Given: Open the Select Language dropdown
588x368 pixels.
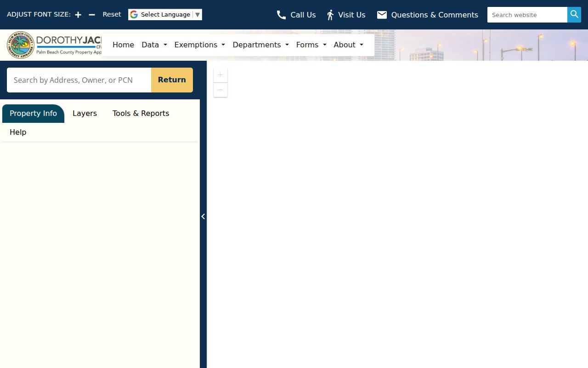Looking at the screenshot, I should point(165,15).
